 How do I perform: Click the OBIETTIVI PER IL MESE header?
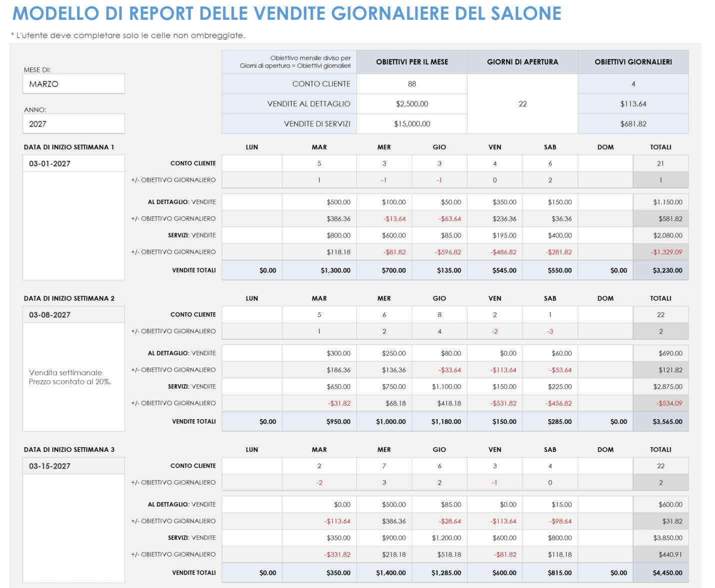click(x=412, y=62)
